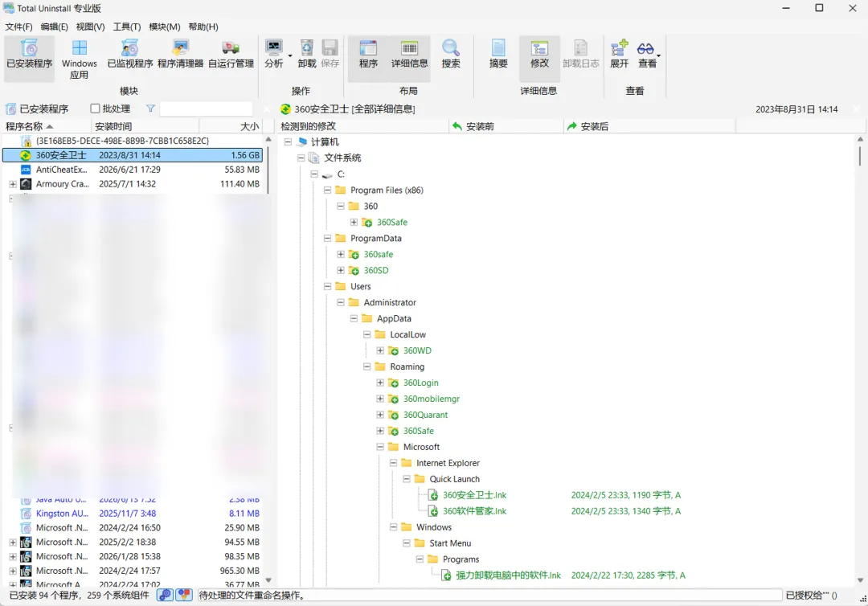Expand the 360Safe folder under 360
868x606 pixels.
(x=354, y=222)
